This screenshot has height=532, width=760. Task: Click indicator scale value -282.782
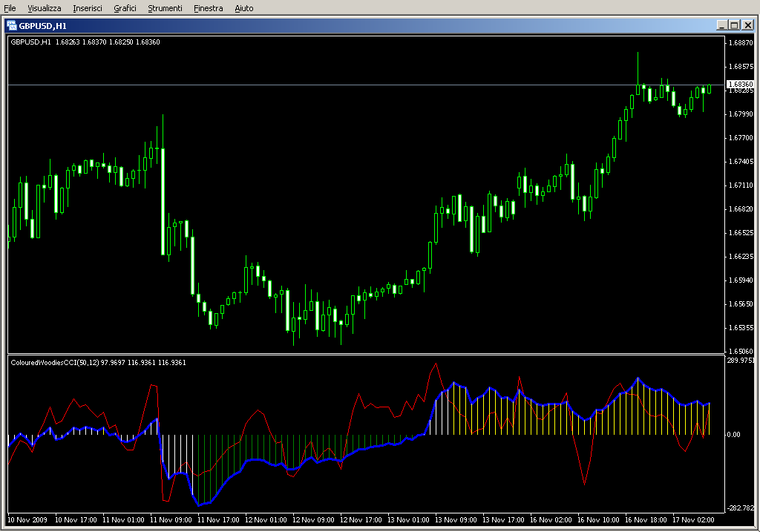click(741, 508)
